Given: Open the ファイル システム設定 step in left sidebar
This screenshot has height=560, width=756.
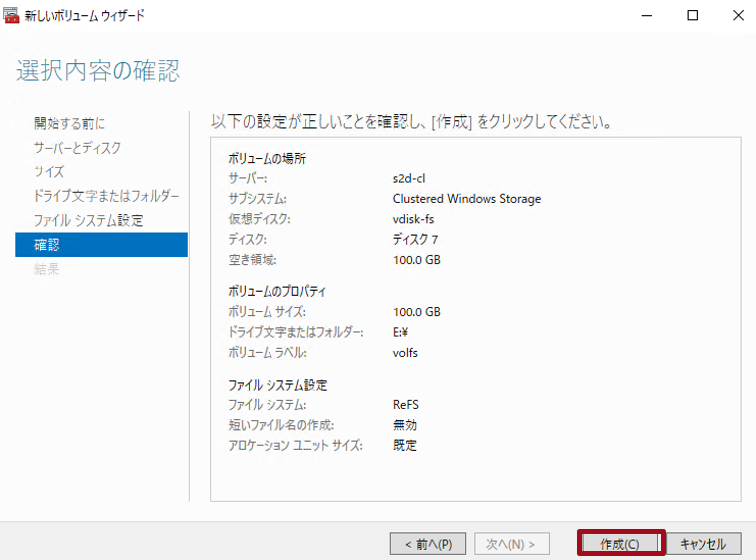Looking at the screenshot, I should [88, 220].
